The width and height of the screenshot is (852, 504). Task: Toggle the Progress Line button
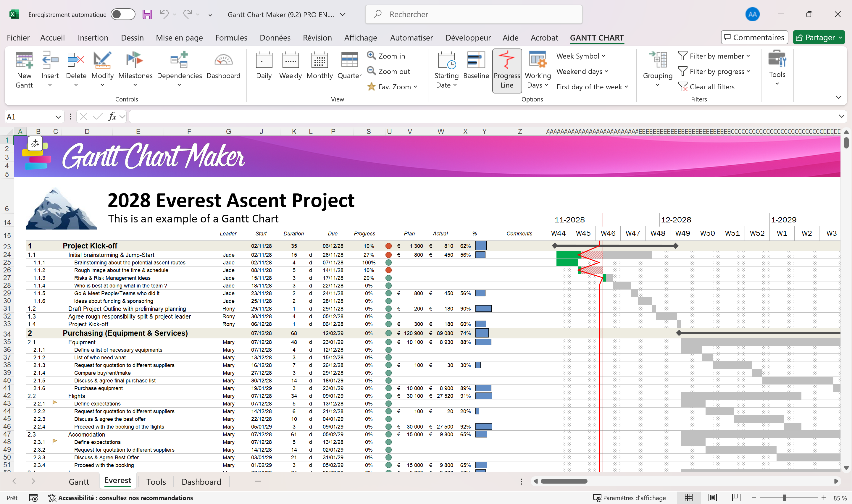point(507,70)
